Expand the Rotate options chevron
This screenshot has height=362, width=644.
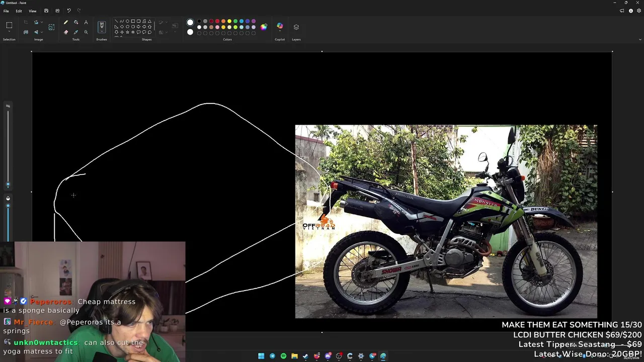coord(42,22)
